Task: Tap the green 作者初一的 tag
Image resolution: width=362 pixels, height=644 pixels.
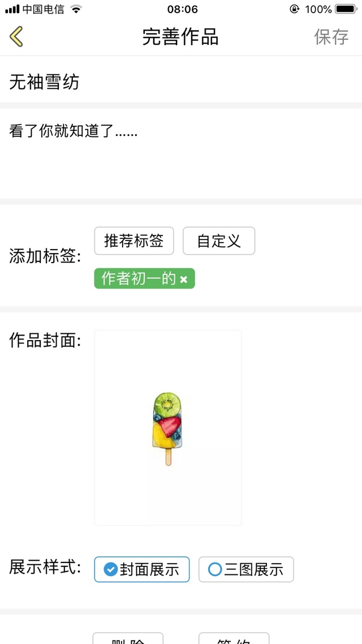Action: pos(144,278)
